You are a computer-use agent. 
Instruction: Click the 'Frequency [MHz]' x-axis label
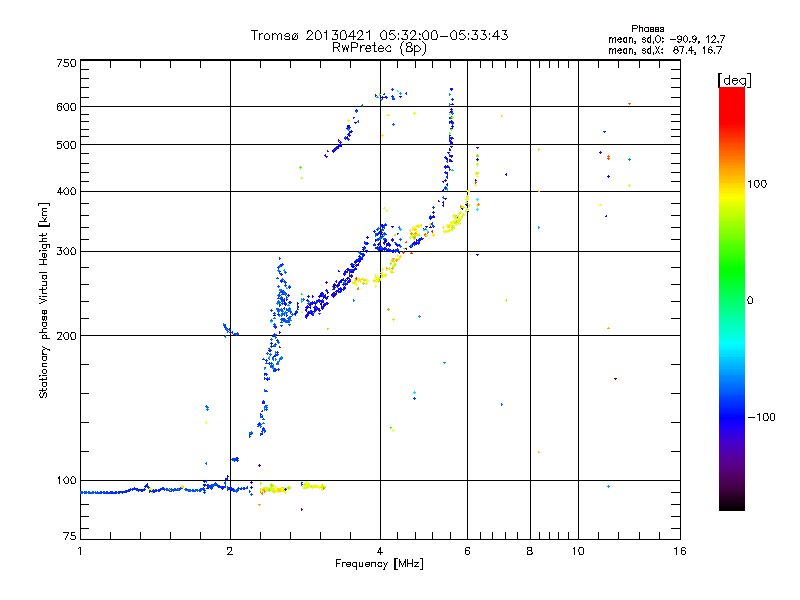[379, 564]
